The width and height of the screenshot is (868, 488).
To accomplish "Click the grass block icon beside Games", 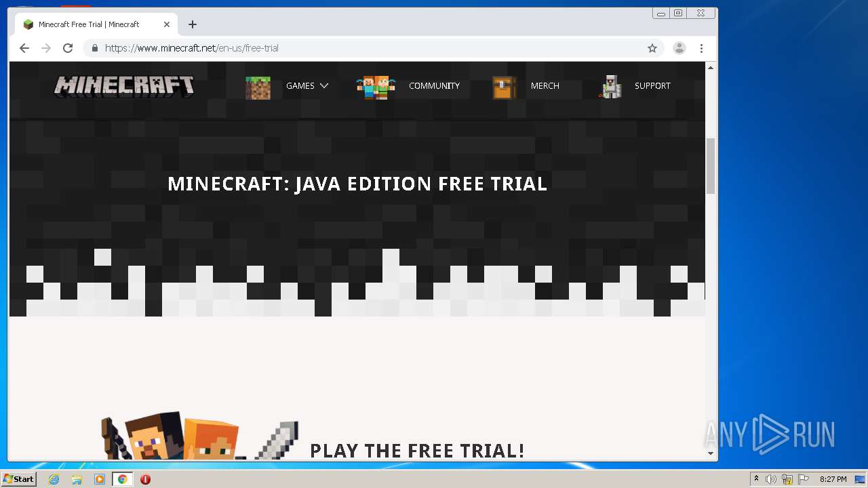I will 258,87.
